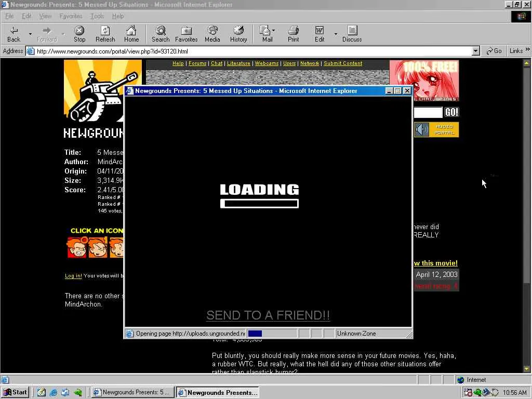Expand the Links toolbar chevron
532x399 pixels.
pos(528,50)
